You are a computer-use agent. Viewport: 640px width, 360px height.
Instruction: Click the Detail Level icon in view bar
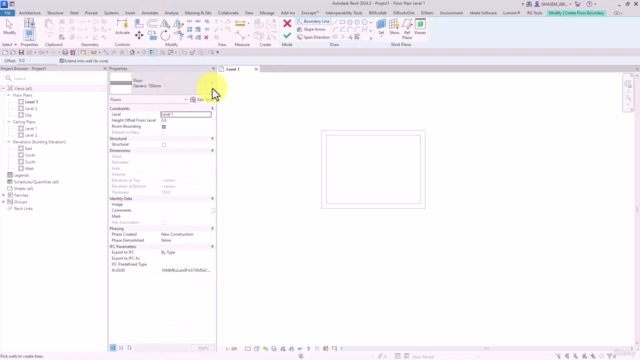click(x=248, y=349)
